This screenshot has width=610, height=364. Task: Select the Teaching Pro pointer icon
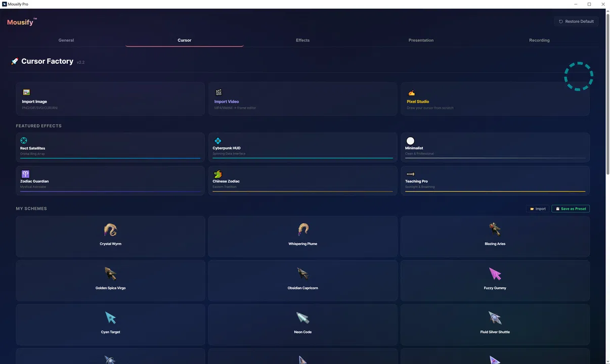pos(410,174)
